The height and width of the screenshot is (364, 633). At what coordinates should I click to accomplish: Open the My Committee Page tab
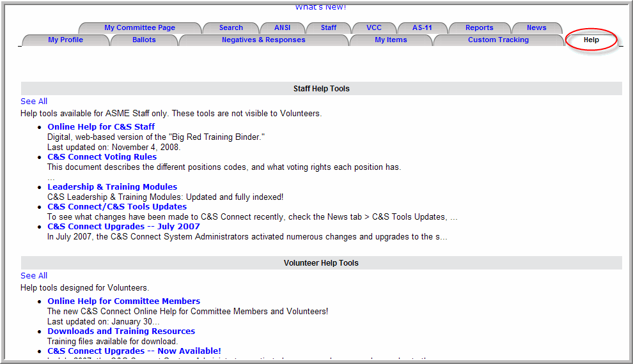(x=139, y=28)
